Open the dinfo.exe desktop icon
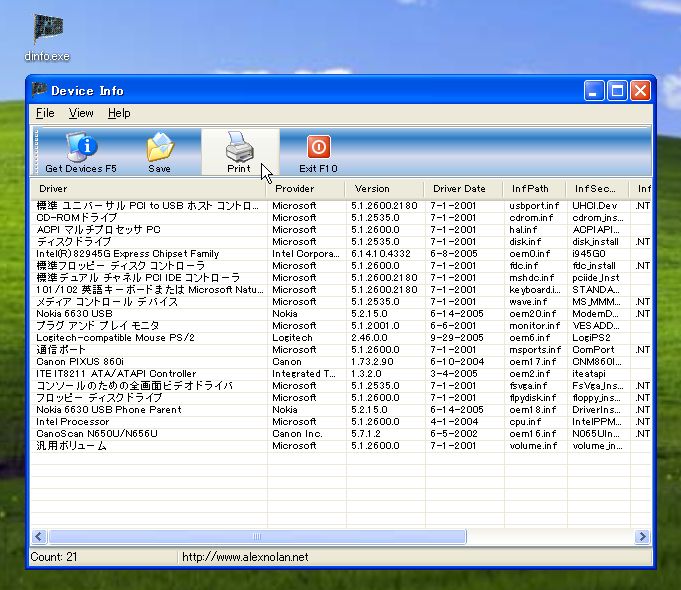The width and height of the screenshot is (681, 590). pos(47,37)
